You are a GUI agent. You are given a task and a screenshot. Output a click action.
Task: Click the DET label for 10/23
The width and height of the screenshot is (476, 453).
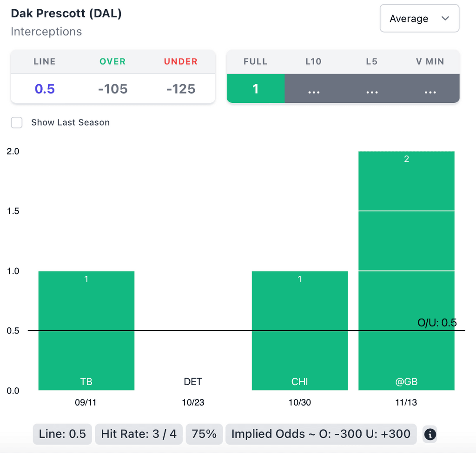[193, 382]
